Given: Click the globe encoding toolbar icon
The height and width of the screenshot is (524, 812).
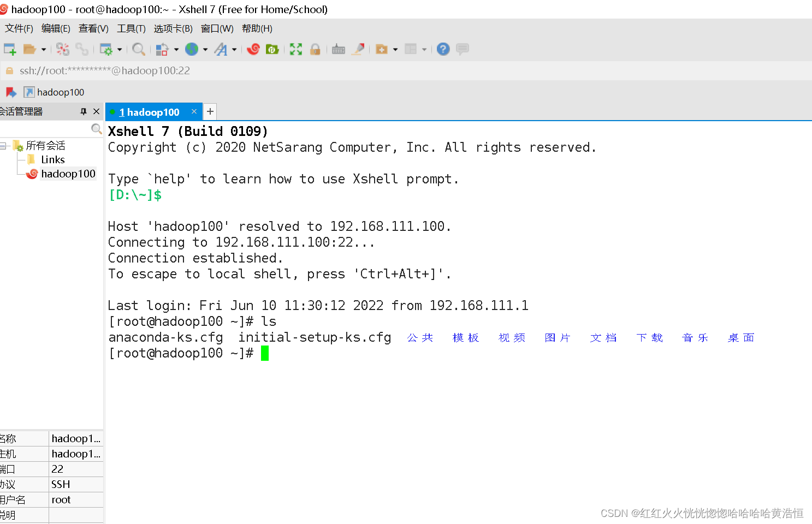Looking at the screenshot, I should (x=192, y=49).
